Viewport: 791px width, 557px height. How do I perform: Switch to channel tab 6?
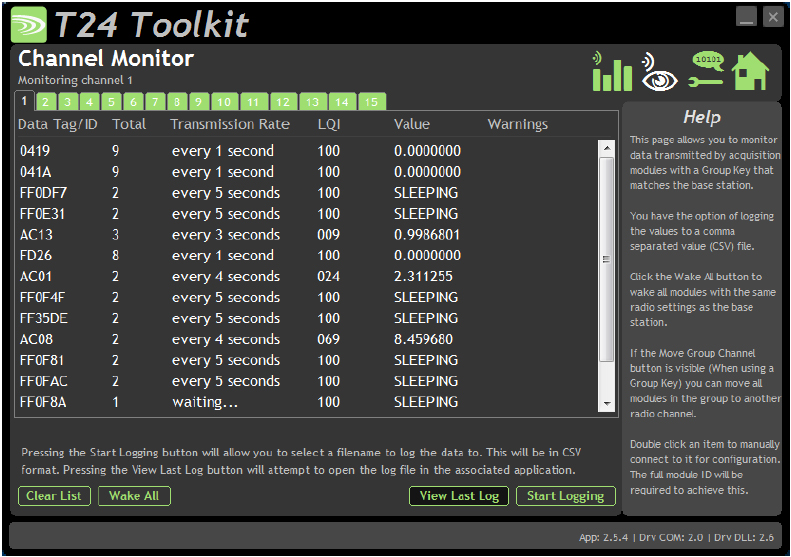click(133, 102)
